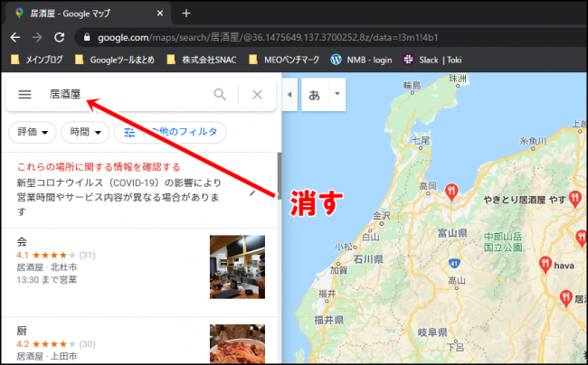Open the photo thumbnail for 会

pos(237,267)
